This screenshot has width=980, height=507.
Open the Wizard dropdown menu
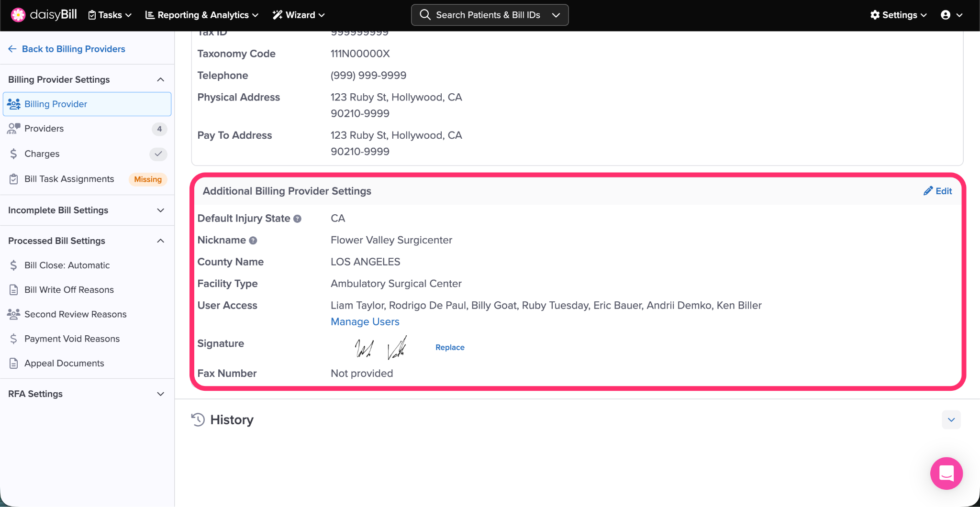click(x=299, y=15)
